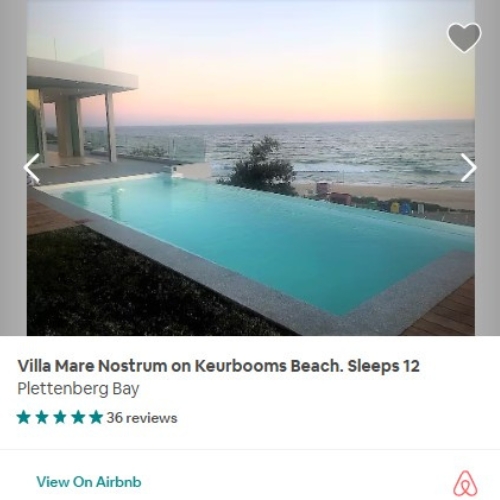Screen dimensions: 500x500
Task: Open the 36 reviews link
Action: point(142,418)
